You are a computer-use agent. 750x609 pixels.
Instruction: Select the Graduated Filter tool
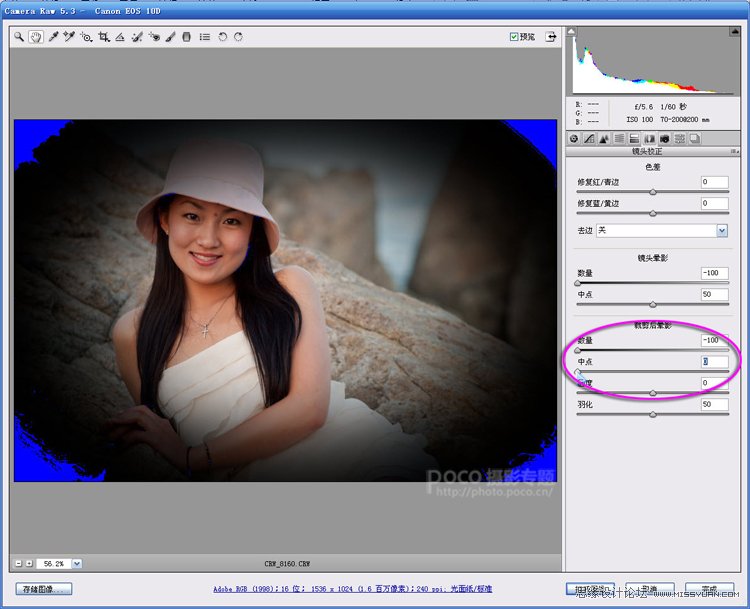[x=187, y=37]
